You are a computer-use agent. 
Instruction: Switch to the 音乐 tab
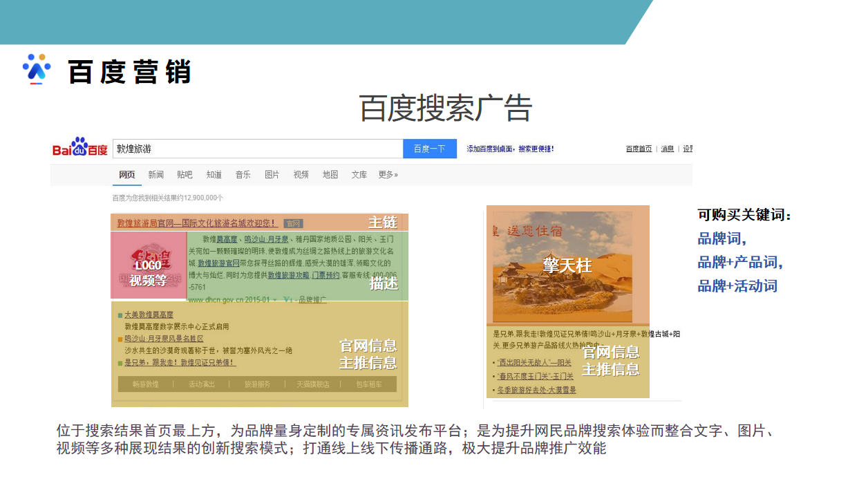click(243, 175)
